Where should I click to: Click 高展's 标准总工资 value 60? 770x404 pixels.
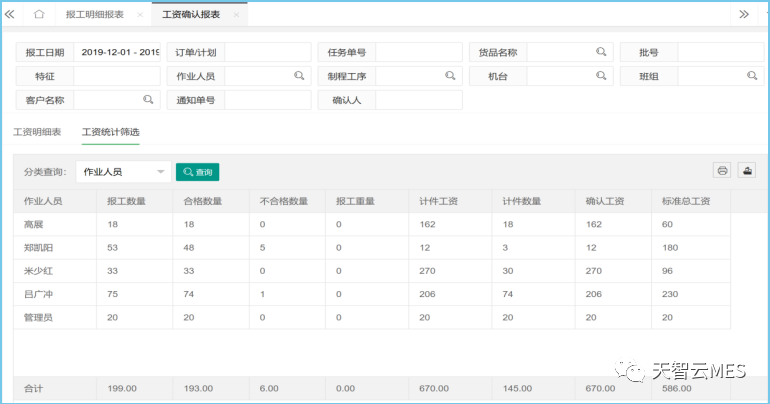click(667, 224)
